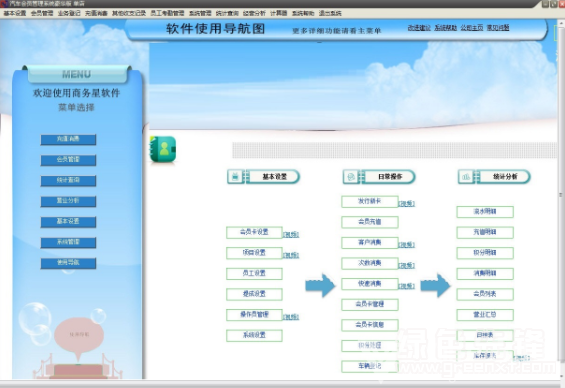565x388 pixels.
Task: Open the 基本设置 menu in menu bar
Action: tap(15, 13)
